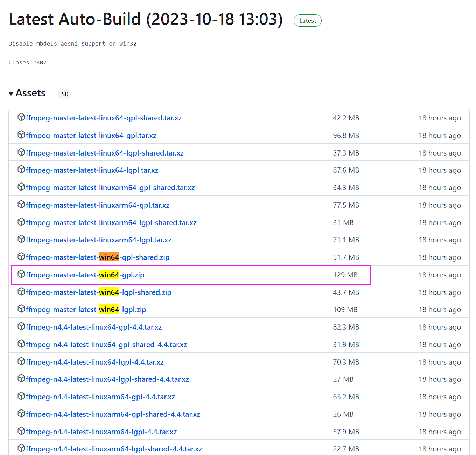This screenshot has width=476, height=455.
Task: Download ffmpeg-master-latest-win64-gpl.zip
Action: point(85,275)
